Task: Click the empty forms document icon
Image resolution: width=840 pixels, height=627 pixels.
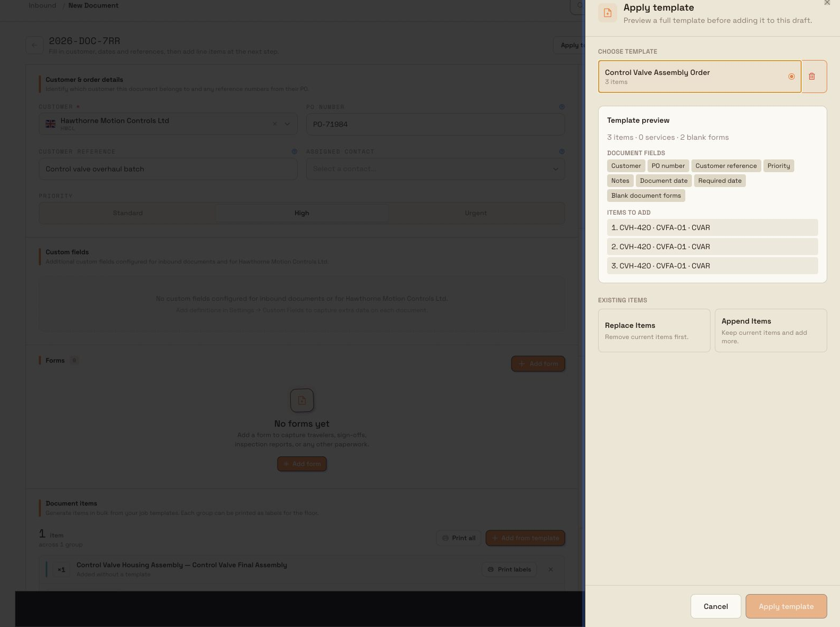Action: pos(302,400)
